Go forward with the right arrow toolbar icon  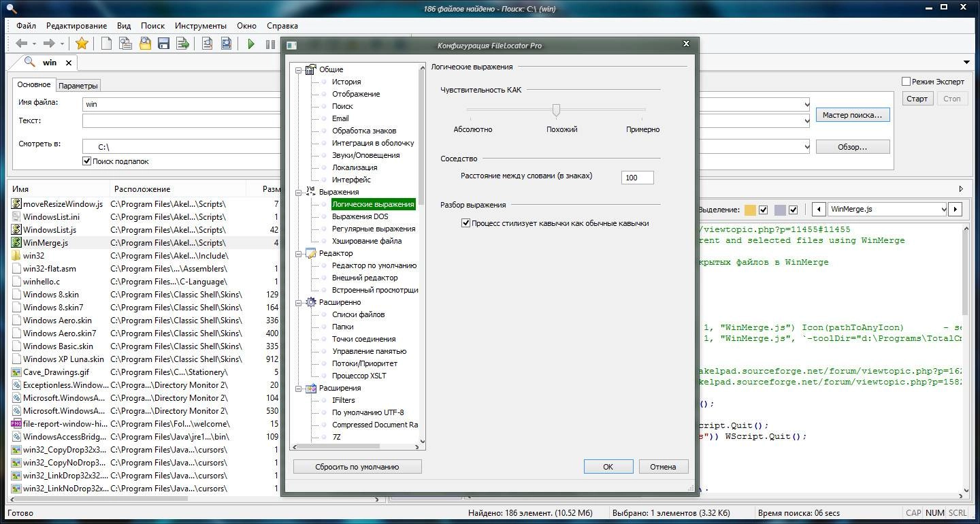(49, 44)
